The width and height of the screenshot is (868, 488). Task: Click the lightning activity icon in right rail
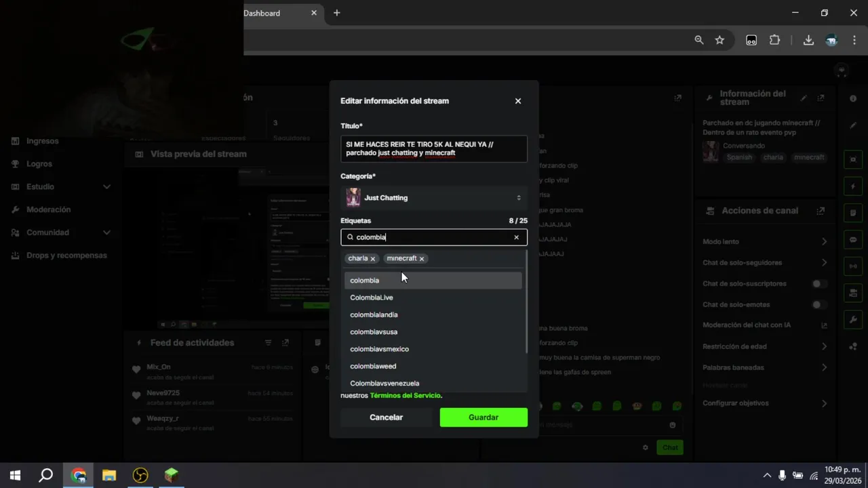tap(853, 186)
